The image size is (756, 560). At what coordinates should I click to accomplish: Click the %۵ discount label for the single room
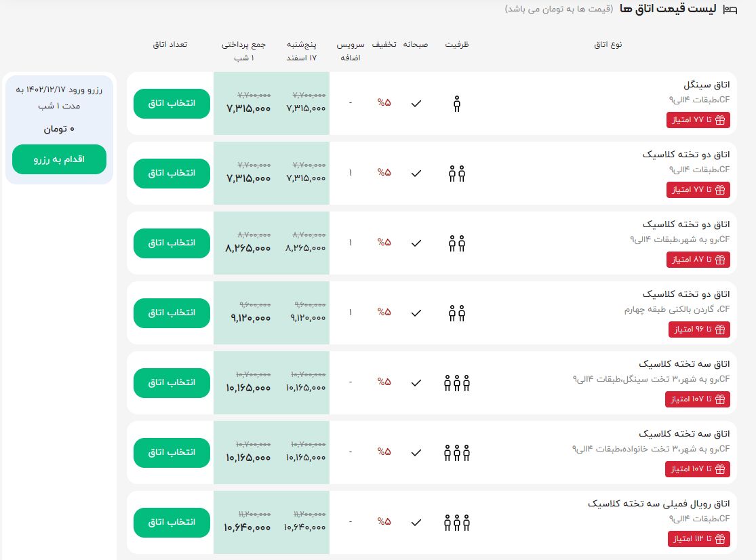tap(385, 103)
